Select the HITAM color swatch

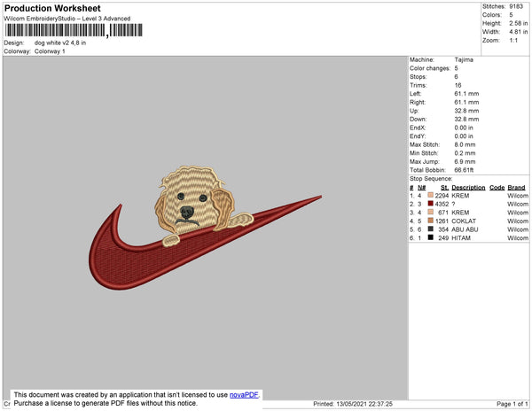[x=431, y=237]
